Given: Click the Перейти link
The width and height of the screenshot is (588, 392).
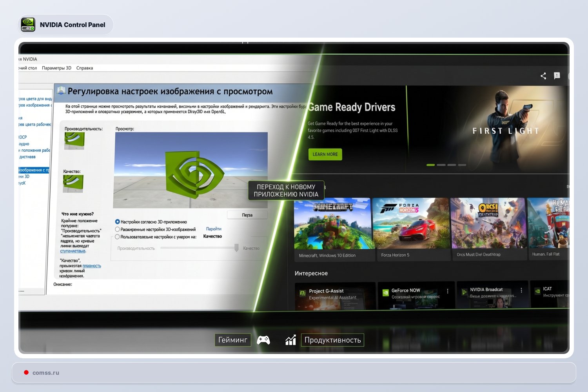Looking at the screenshot, I should [214, 229].
